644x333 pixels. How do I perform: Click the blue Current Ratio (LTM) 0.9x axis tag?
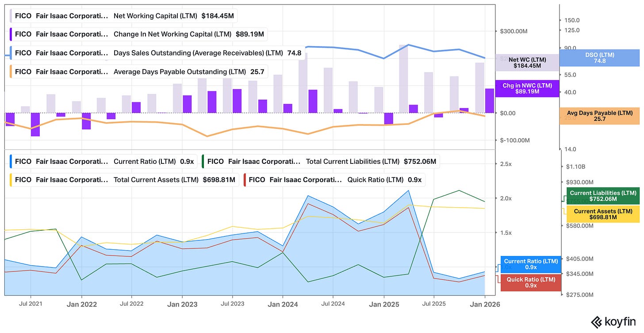pos(530,264)
